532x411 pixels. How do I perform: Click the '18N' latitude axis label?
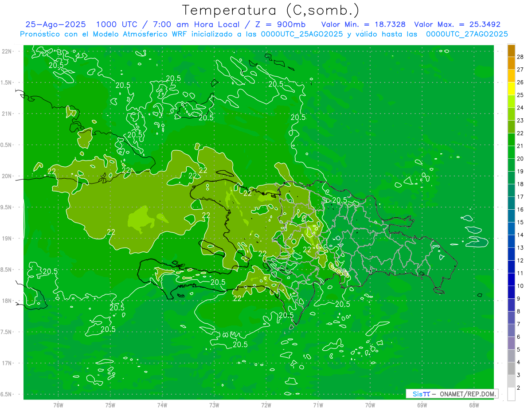click(x=8, y=301)
